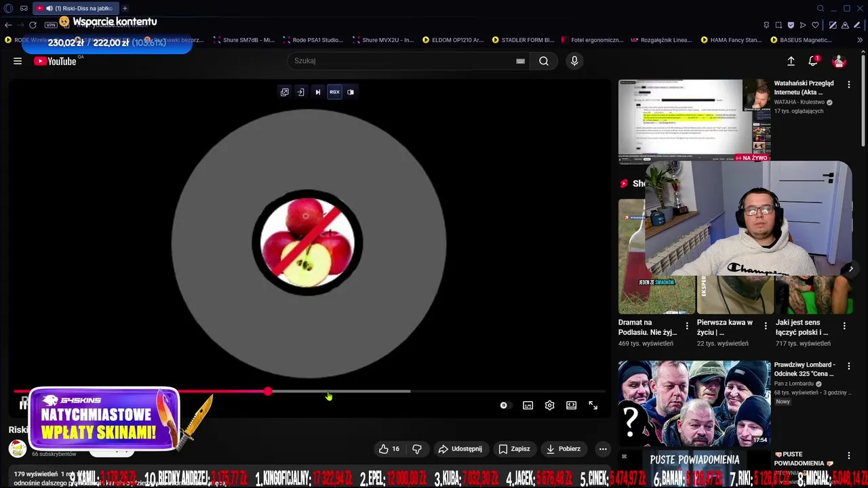Open the Opera tab islands/workspaces icon

click(x=24, y=8)
